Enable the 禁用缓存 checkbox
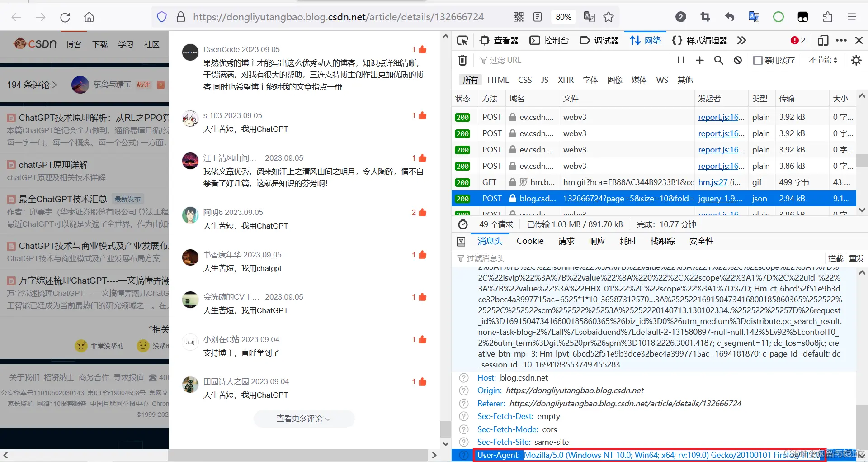868x462 pixels. (x=758, y=60)
